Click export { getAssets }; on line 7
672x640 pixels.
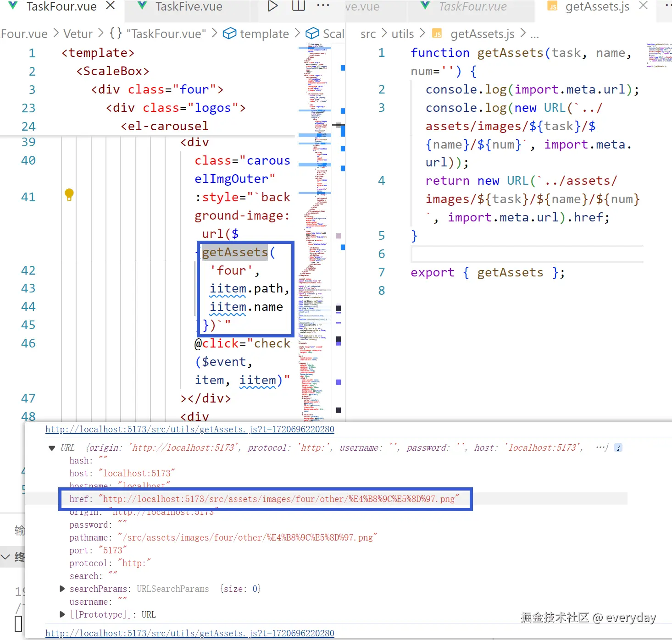[x=488, y=272]
